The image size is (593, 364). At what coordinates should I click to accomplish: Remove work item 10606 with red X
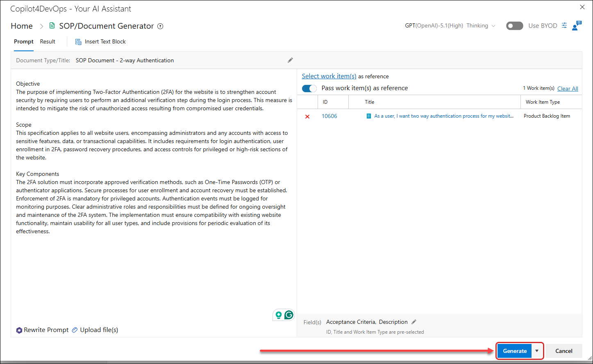pos(307,116)
